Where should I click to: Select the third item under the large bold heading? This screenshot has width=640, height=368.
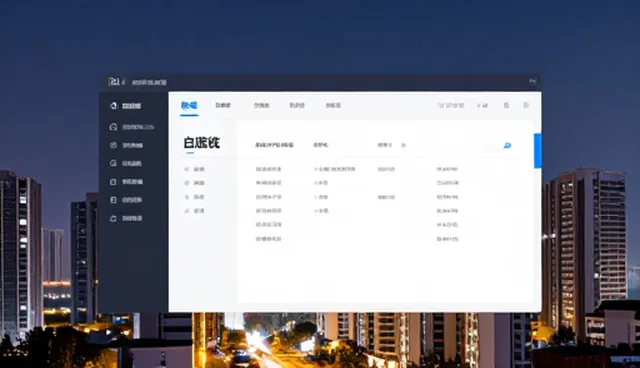pyautogui.click(x=195, y=197)
